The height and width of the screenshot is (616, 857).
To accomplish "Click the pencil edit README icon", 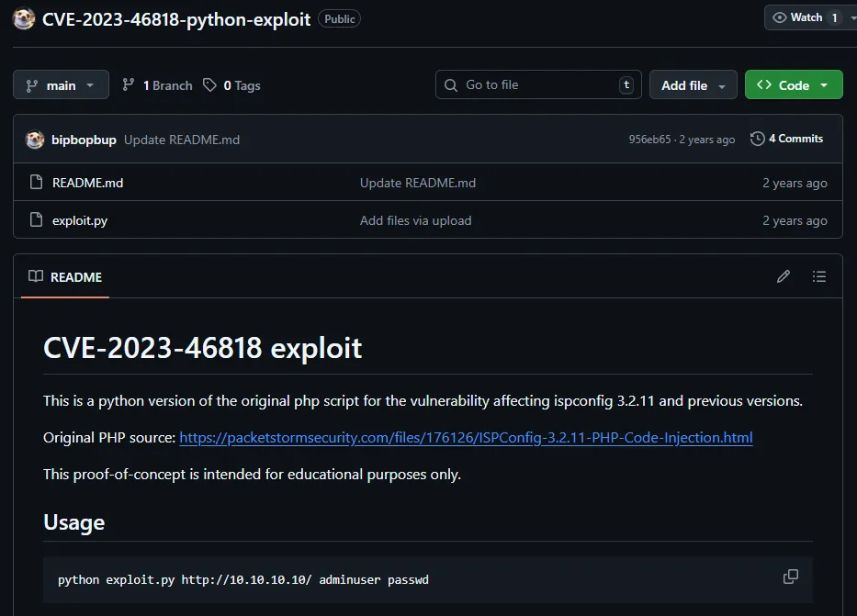I will 784,276.
